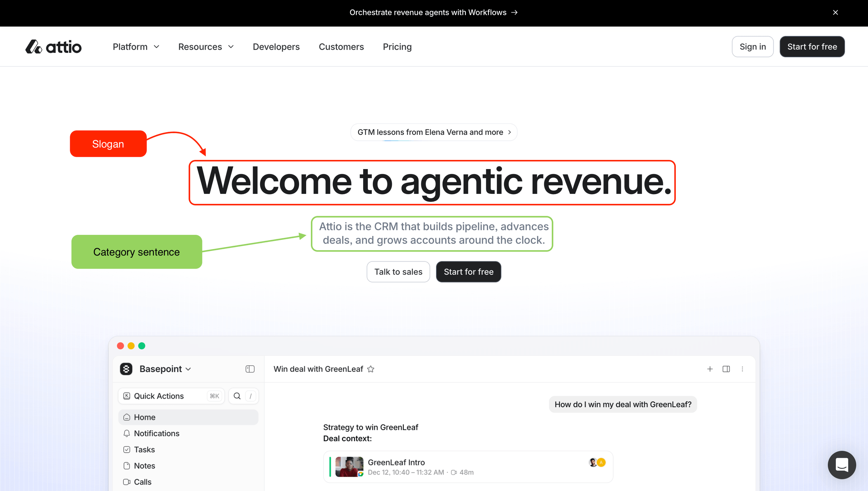
Task: Click the Attio logo in the header
Action: tap(53, 47)
